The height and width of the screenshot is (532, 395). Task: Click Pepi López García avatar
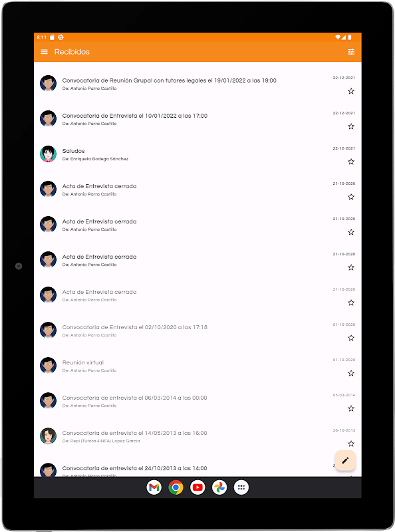click(x=48, y=436)
